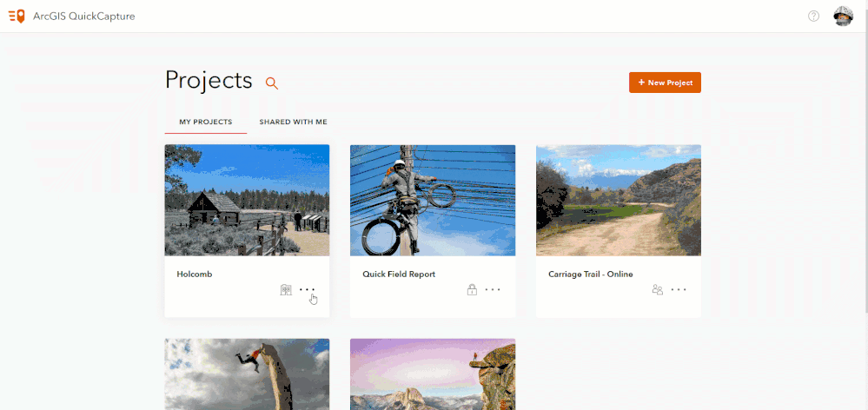Image resolution: width=868 pixels, height=410 pixels.
Task: Select the Holcomb project thumbnail
Action: point(247,200)
